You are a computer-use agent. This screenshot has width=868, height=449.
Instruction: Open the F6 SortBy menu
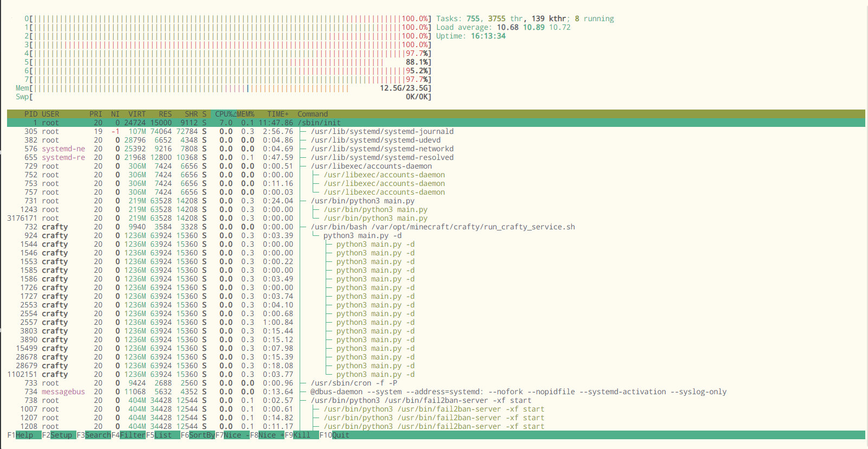pos(198,435)
